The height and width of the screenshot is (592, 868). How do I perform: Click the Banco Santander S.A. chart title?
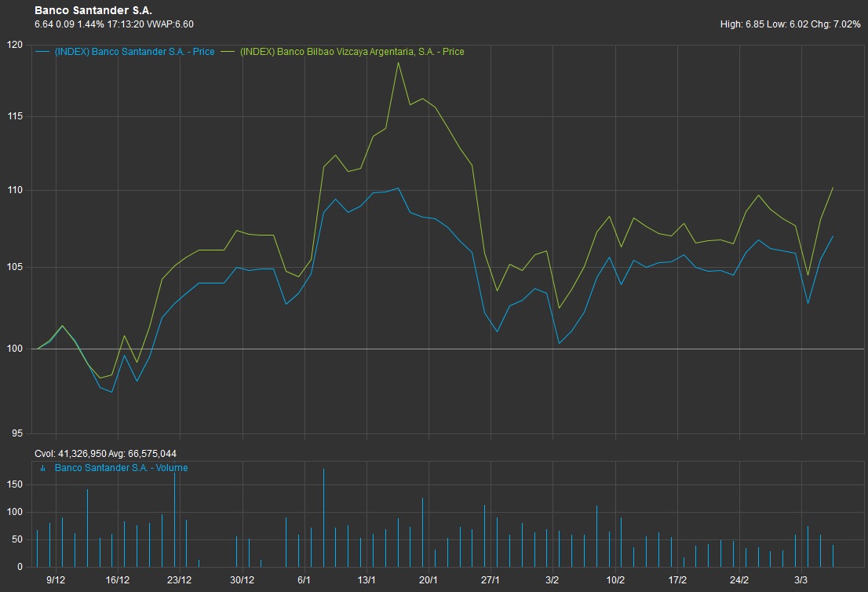(93, 10)
